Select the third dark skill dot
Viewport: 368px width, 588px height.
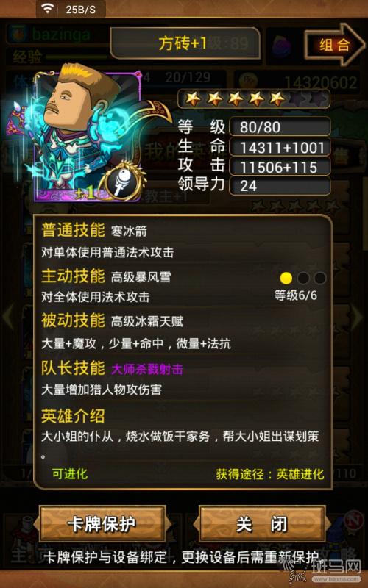pos(320,278)
